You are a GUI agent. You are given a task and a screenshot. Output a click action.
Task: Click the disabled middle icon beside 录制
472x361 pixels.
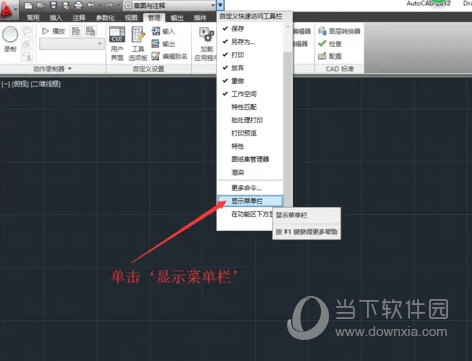pos(27,43)
